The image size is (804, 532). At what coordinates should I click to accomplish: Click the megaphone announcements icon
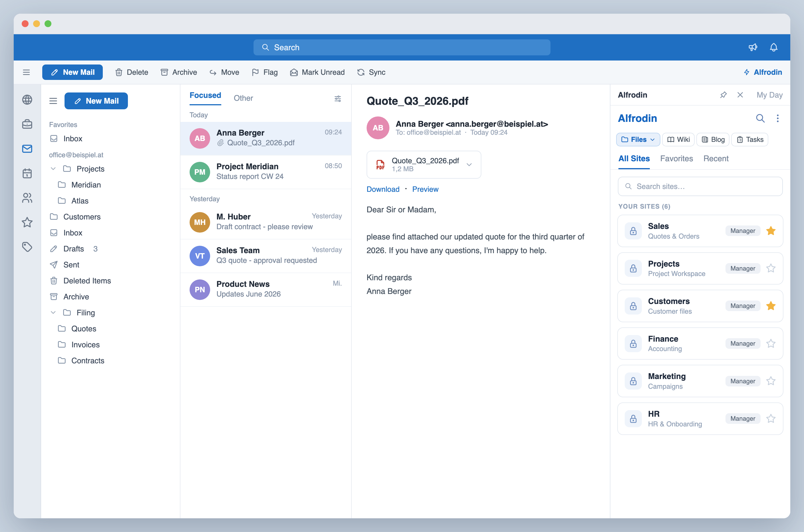click(753, 47)
